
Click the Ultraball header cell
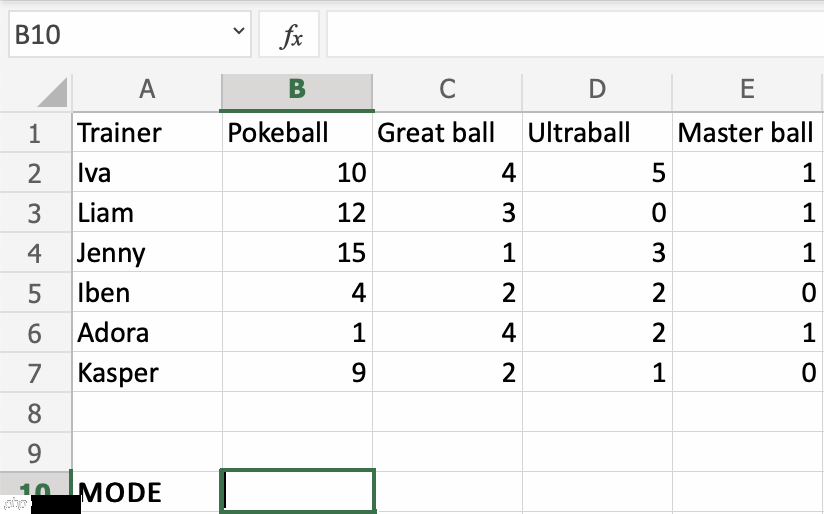click(597, 132)
